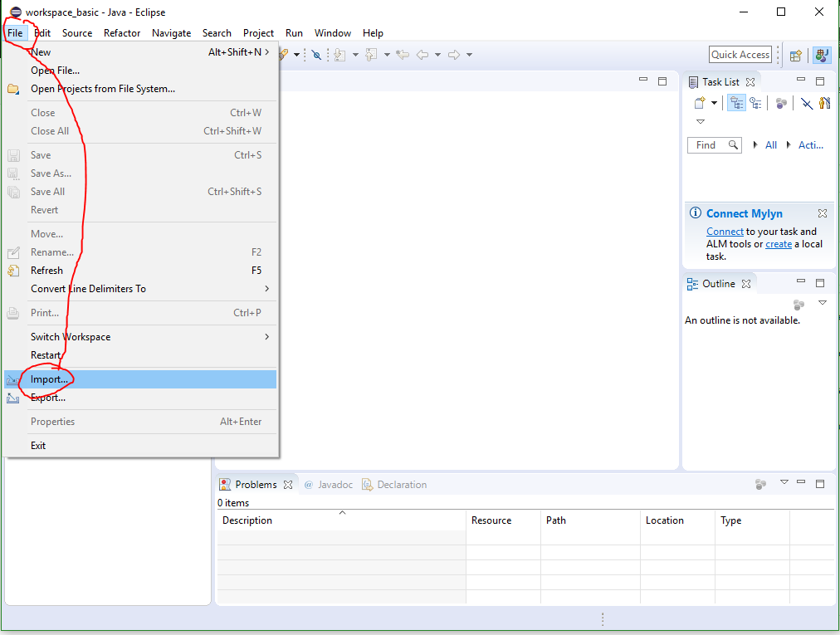The width and height of the screenshot is (840, 635).
Task: Close the Problems tab
Action: [x=288, y=485]
